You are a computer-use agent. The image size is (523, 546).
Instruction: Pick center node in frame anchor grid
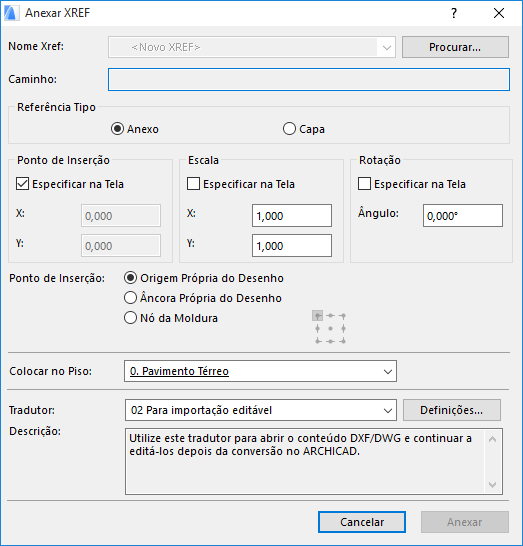coord(330,328)
